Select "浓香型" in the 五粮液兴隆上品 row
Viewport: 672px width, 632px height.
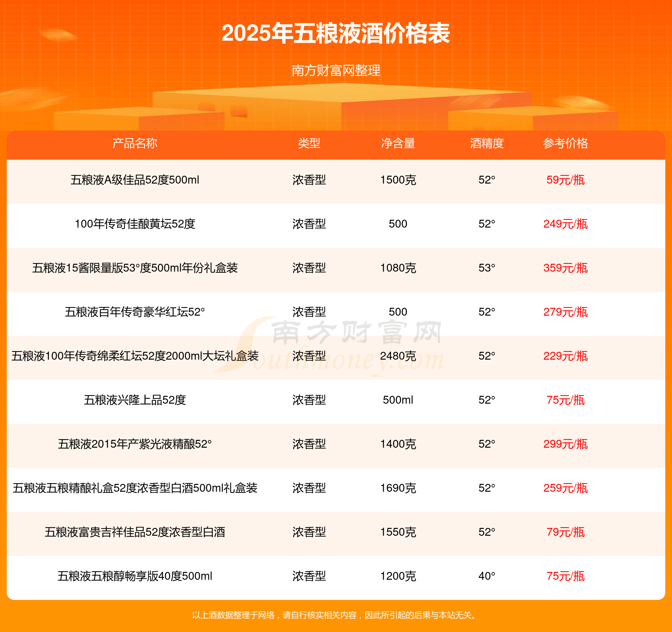pyautogui.click(x=309, y=400)
